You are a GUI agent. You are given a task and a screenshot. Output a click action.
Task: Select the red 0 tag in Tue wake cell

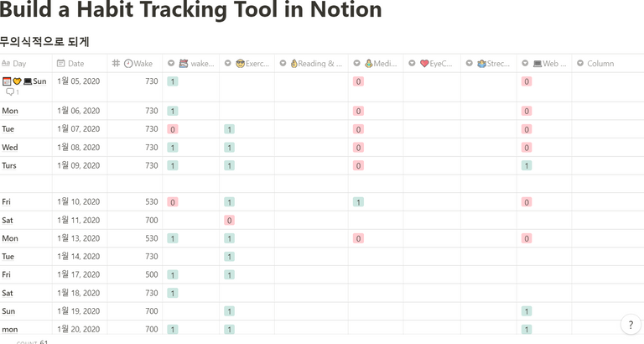coord(173,129)
